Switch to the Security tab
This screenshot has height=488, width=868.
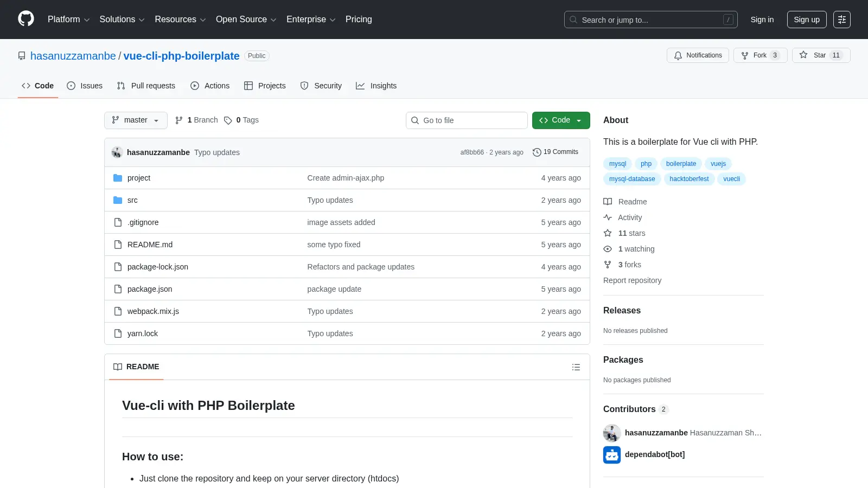click(321, 86)
